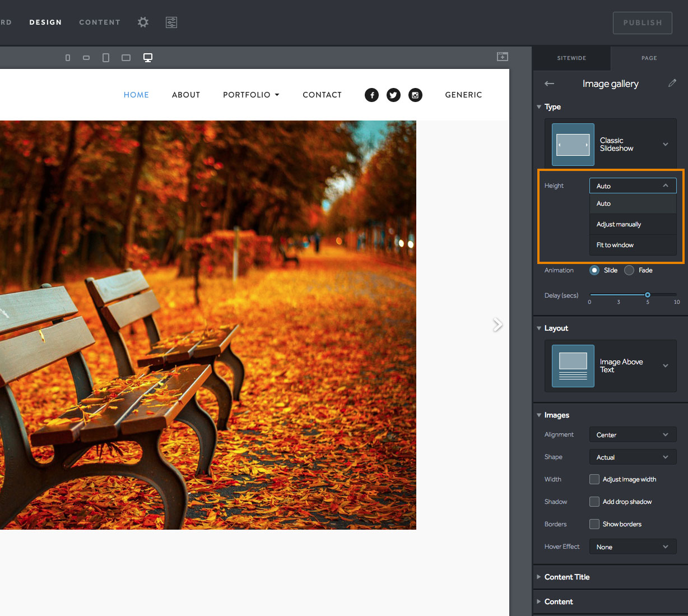Screen dimensions: 688x616
Task: Click the sliders panel icon in top bar
Action: [x=171, y=22]
